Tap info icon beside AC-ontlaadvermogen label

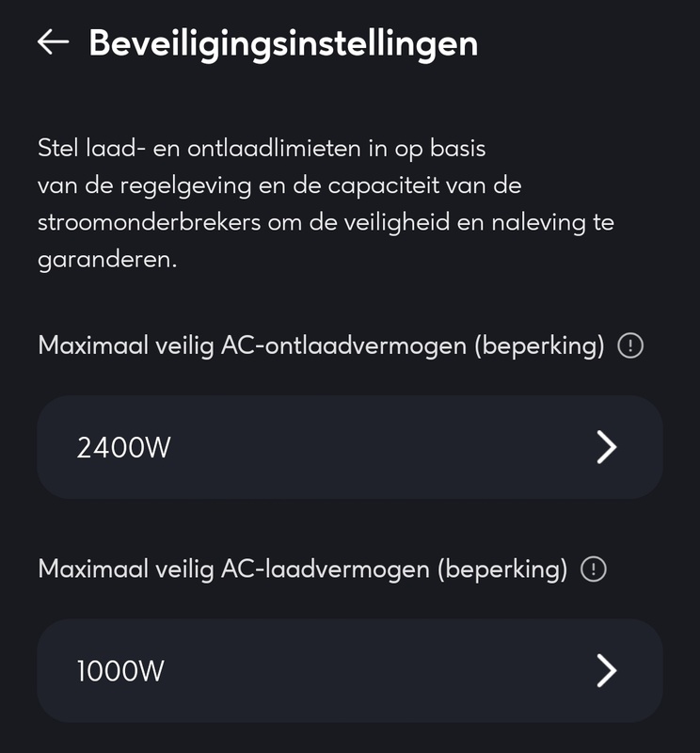pos(629,346)
